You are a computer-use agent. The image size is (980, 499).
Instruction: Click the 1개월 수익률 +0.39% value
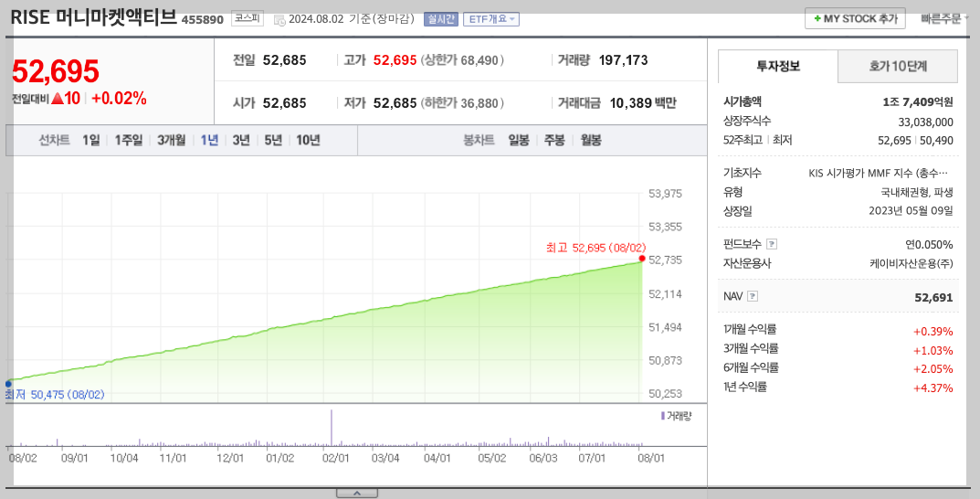(933, 331)
